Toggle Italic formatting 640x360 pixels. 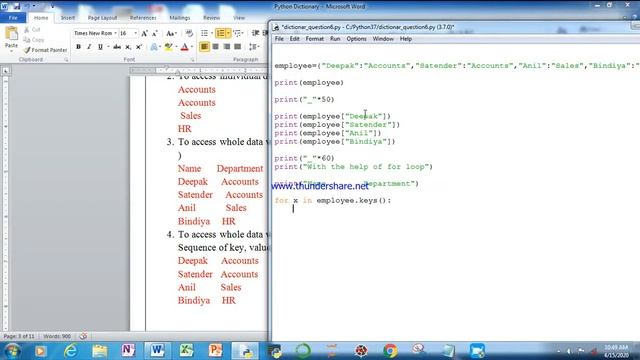coord(89,47)
